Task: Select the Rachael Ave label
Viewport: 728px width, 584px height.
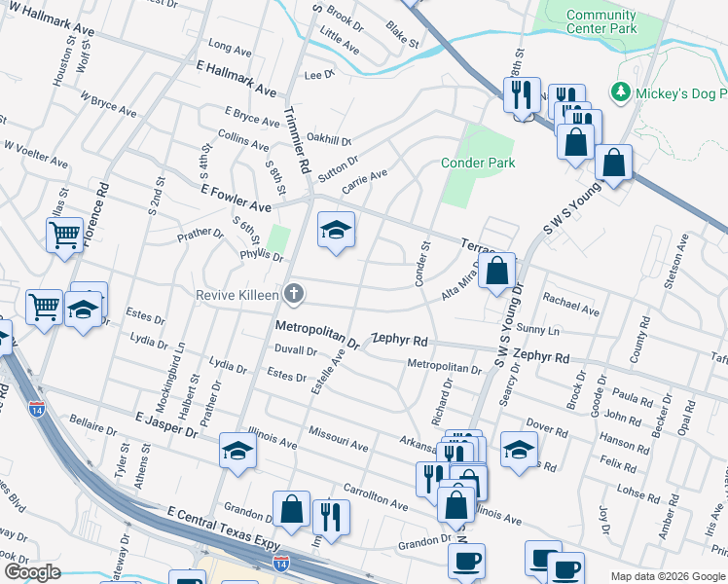Action: click(x=571, y=305)
